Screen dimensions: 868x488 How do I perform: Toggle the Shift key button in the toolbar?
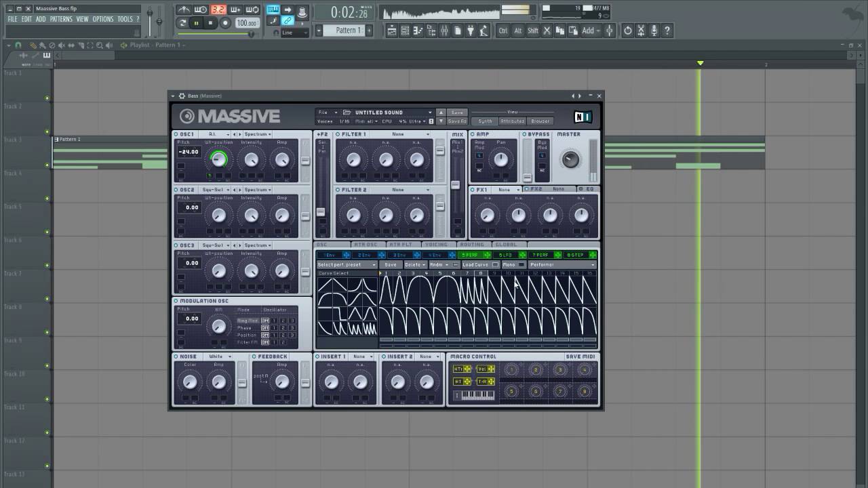tap(533, 30)
